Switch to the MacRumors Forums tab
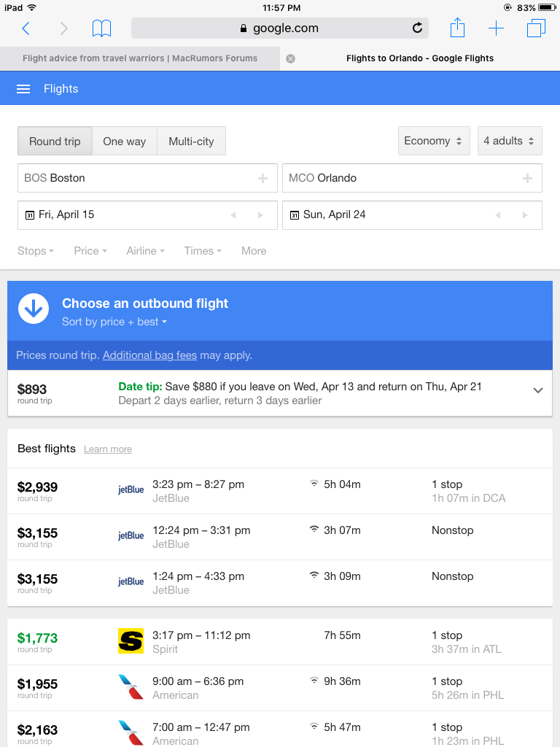 [140, 58]
